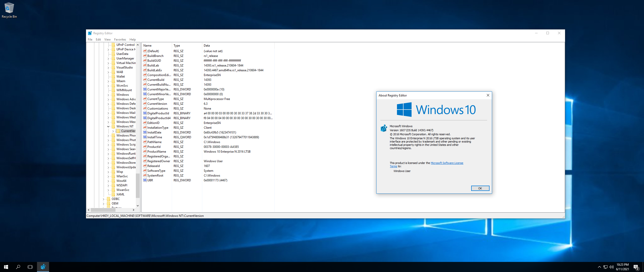Open the Action Center notifications icon

(x=636, y=267)
